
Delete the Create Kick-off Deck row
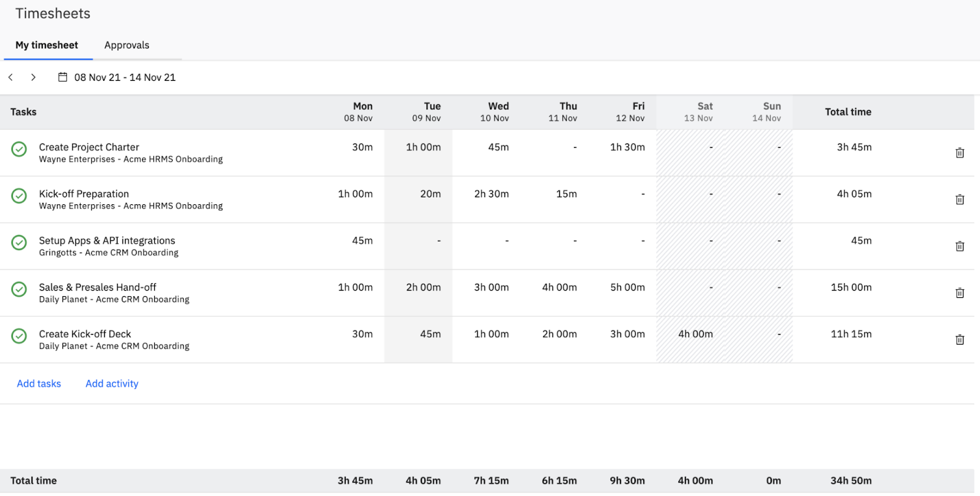coord(960,339)
